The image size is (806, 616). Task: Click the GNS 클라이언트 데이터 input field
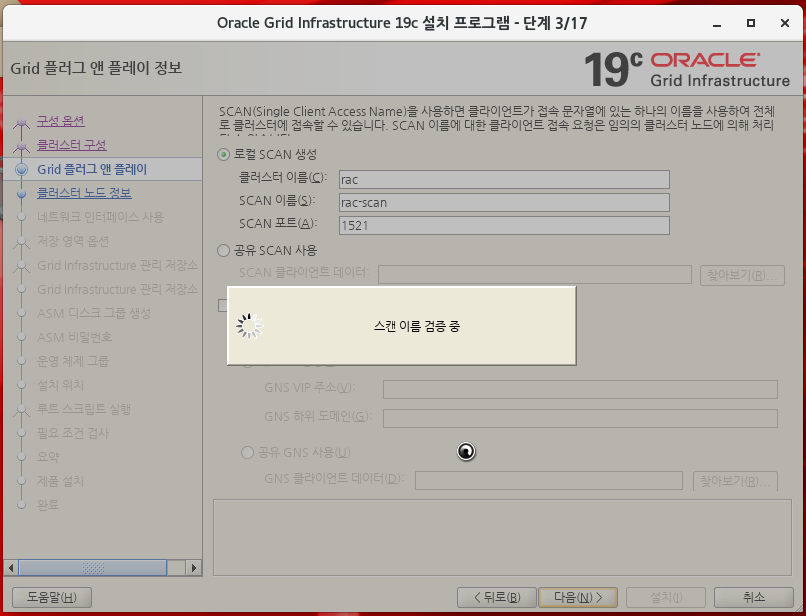(x=549, y=481)
